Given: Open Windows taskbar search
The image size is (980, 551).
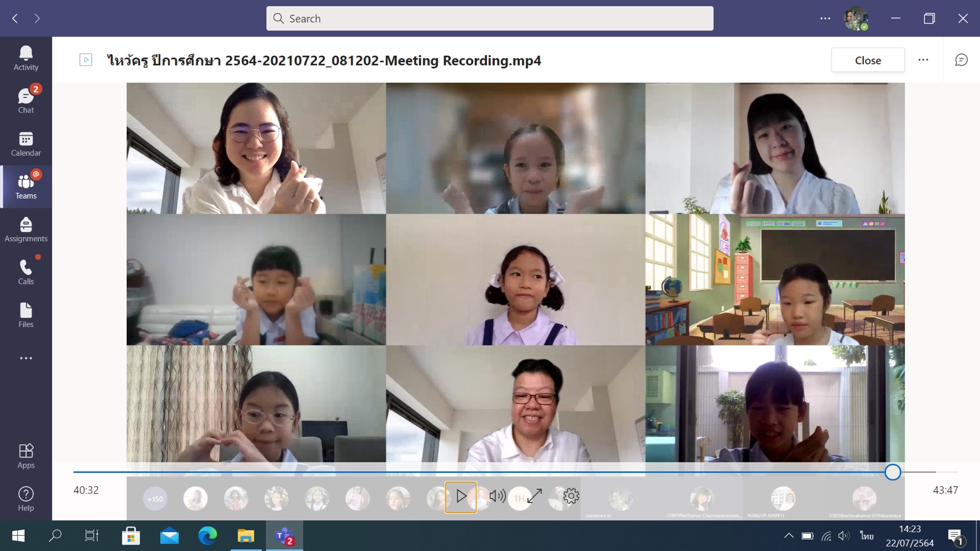Looking at the screenshot, I should pos(55,536).
